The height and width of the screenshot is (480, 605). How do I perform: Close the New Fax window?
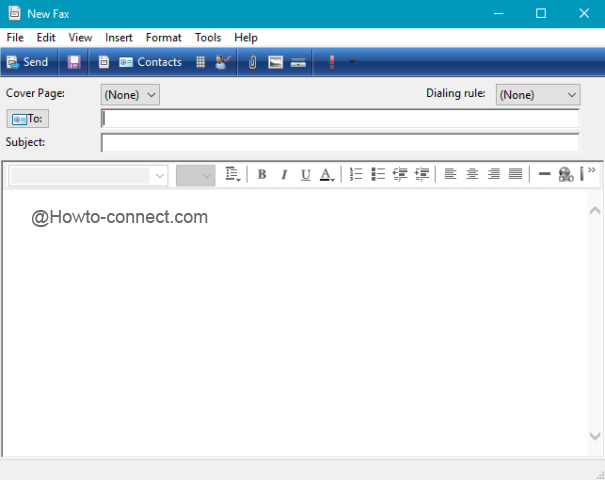(584, 14)
